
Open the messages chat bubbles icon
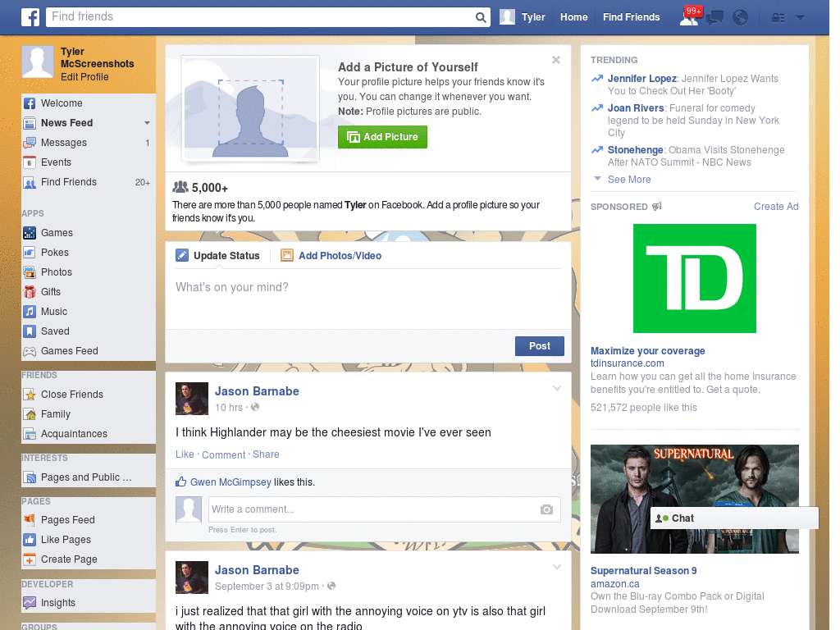pyautogui.click(x=714, y=18)
